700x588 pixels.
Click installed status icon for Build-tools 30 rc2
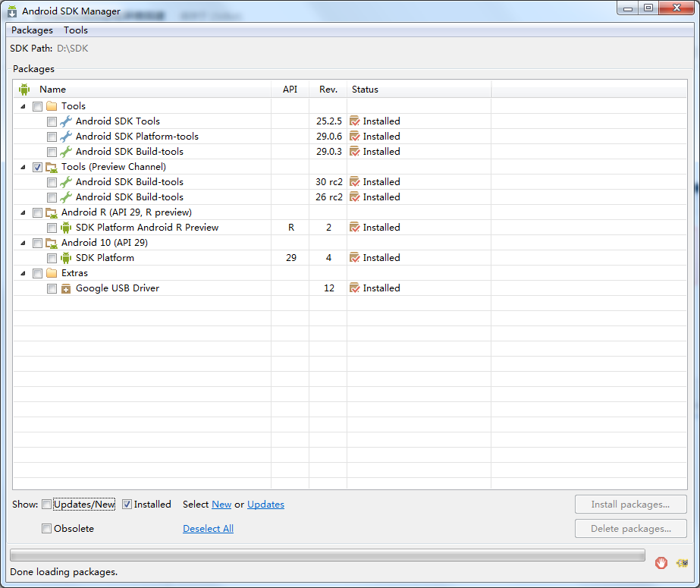coord(354,182)
